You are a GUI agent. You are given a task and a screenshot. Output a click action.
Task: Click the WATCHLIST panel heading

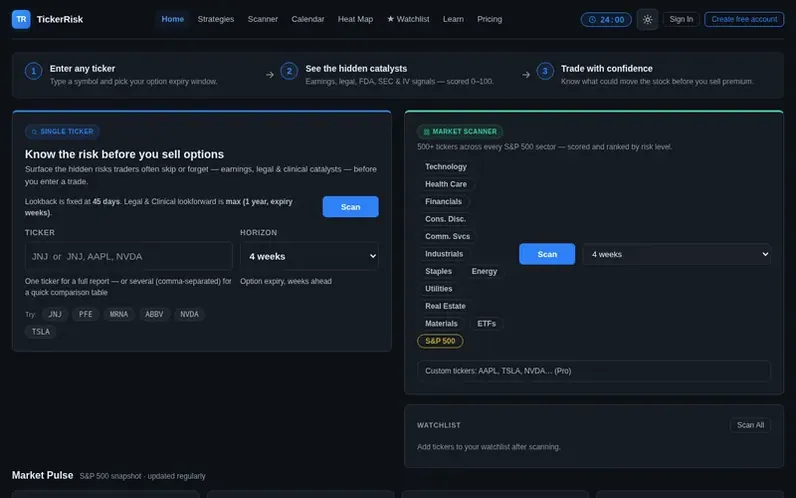coord(439,425)
